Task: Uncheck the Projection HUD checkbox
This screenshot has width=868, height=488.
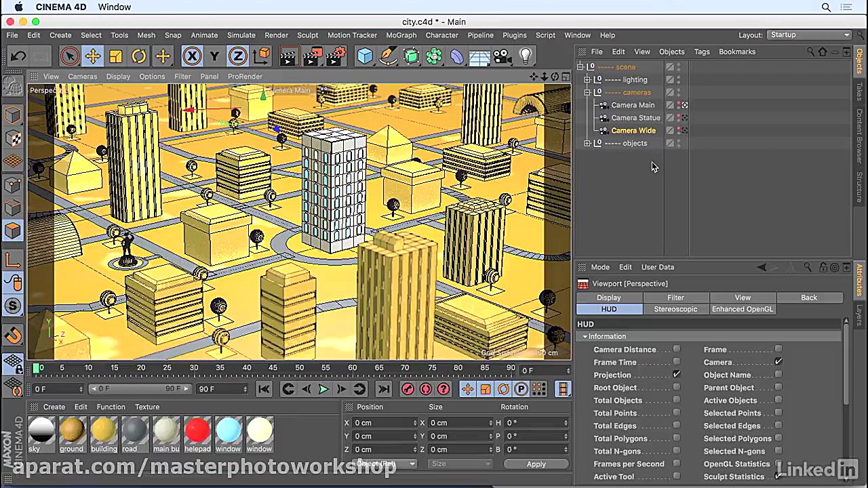Action: 676,375
